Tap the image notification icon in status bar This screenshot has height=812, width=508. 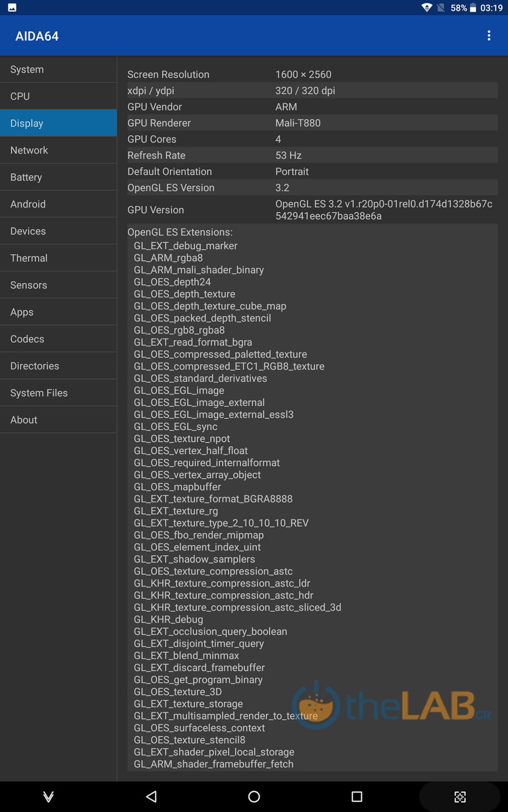click(x=12, y=8)
